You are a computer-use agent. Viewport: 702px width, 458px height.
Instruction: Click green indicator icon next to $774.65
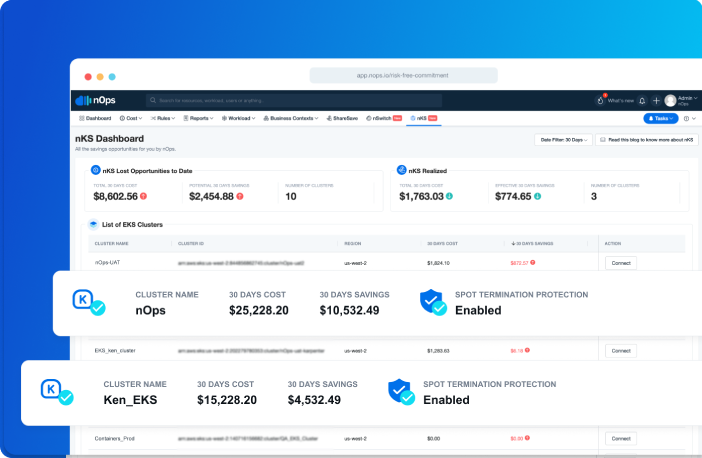point(537,196)
